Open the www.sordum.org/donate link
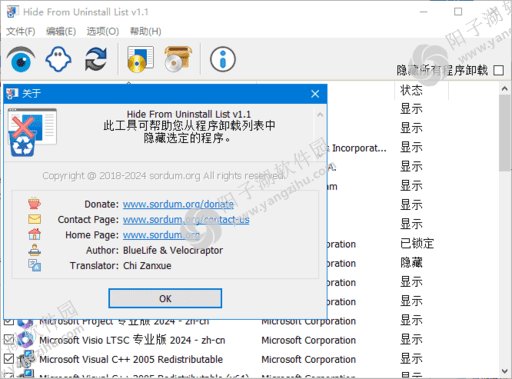512x379 pixels. click(x=178, y=204)
